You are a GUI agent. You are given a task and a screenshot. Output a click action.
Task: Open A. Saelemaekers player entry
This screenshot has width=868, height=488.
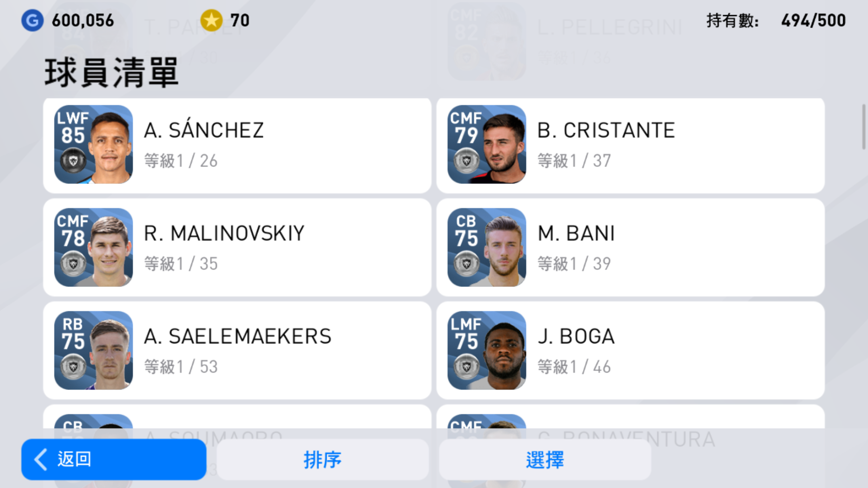pos(237,350)
